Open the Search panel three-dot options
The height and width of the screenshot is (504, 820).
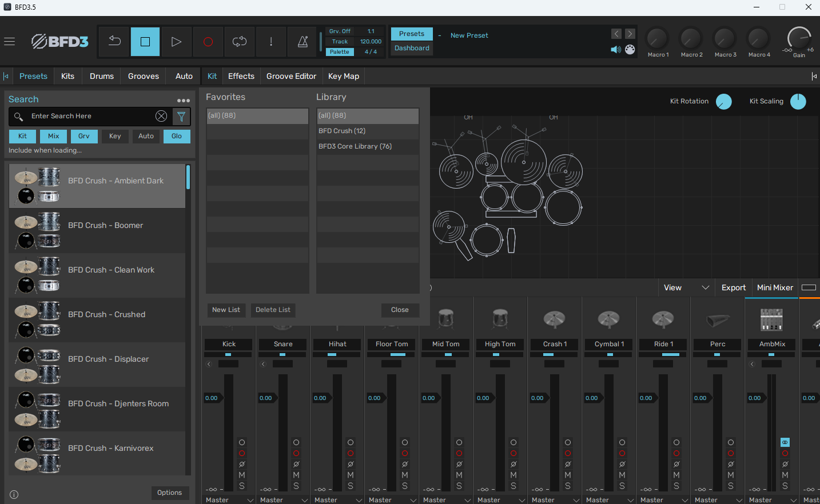click(x=184, y=101)
